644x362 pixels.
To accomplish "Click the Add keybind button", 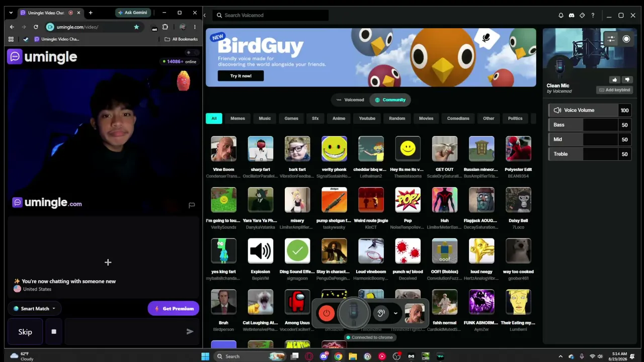I will point(614,90).
